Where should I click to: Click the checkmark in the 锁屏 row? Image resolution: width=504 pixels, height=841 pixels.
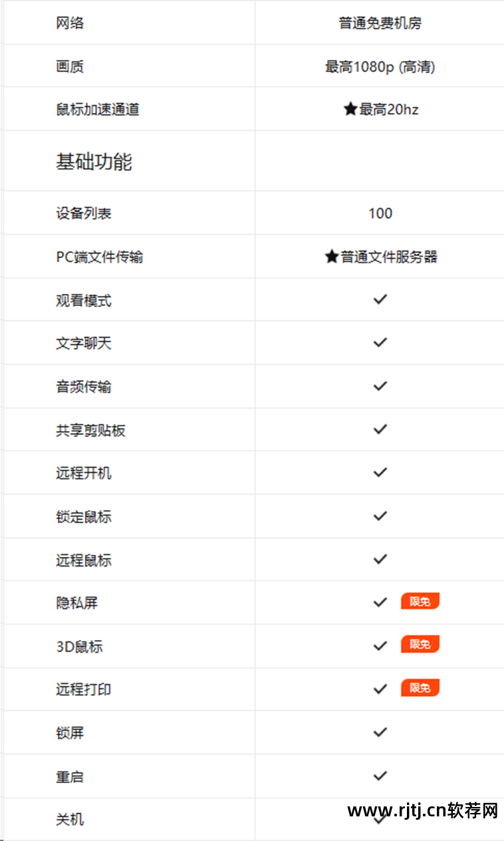pos(380,732)
